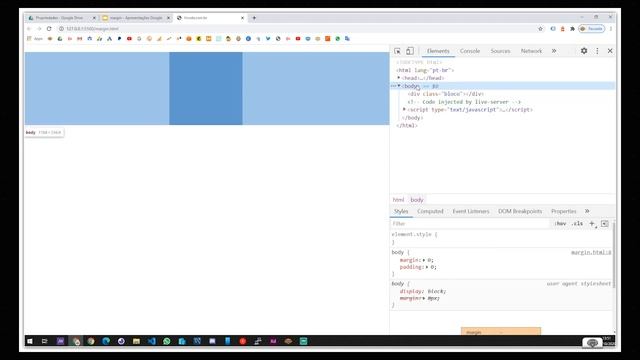Activate the DevTools element inspector arrow icon
The width and height of the screenshot is (640, 360).
[397, 51]
